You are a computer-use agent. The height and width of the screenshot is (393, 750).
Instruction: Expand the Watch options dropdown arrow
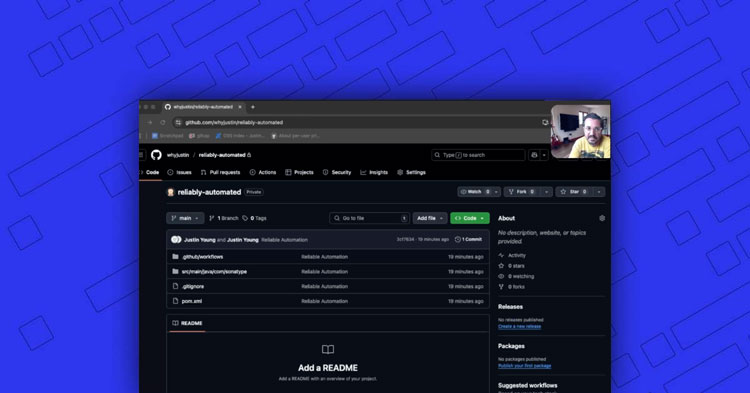[x=496, y=192]
